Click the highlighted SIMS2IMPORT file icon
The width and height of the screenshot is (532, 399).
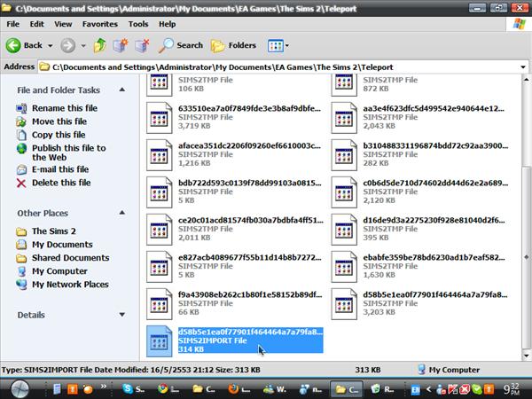(159, 341)
